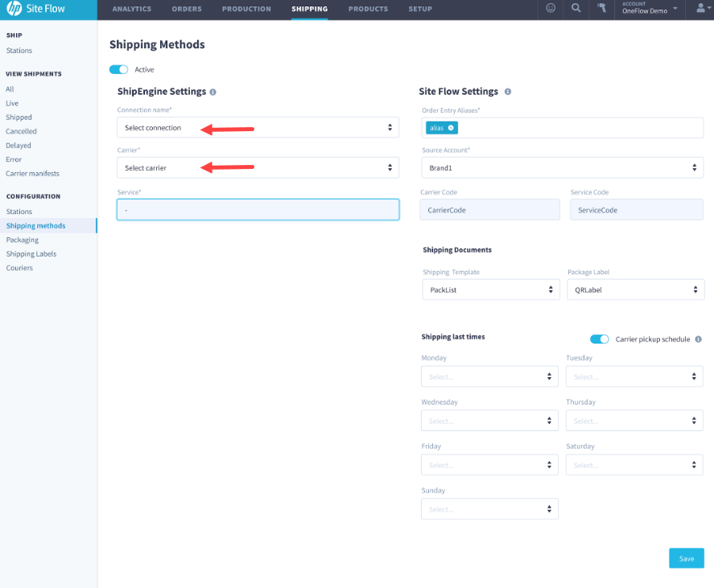Turn off Carrier pickup schedule
714x588 pixels.
(x=599, y=339)
